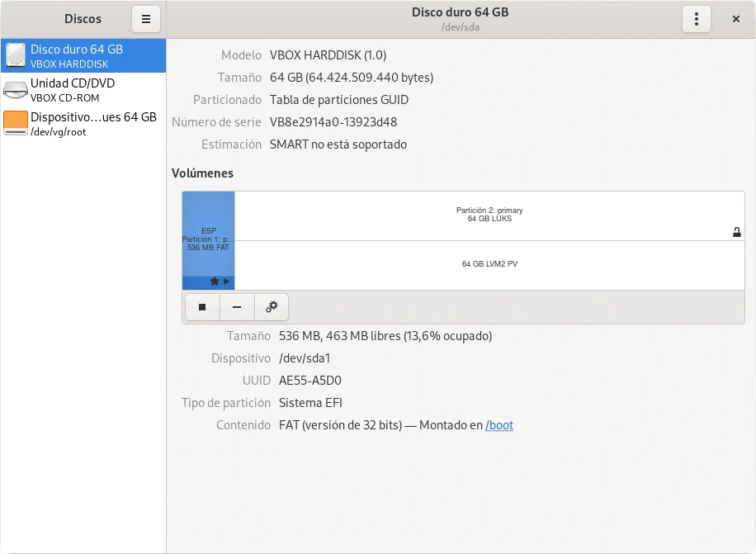Select the Partición 2 primary 64 GB LUKS volume
The height and width of the screenshot is (554, 756).
point(489,215)
